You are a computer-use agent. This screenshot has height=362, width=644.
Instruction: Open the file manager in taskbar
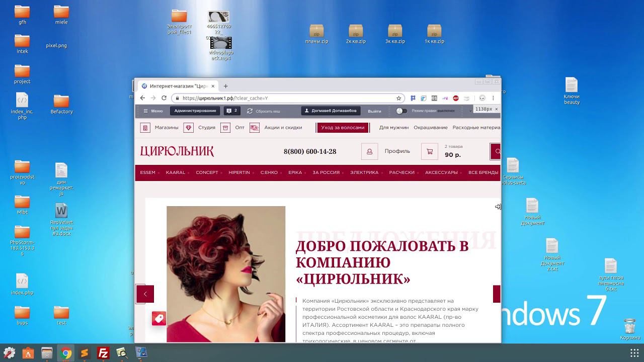click(x=47, y=353)
